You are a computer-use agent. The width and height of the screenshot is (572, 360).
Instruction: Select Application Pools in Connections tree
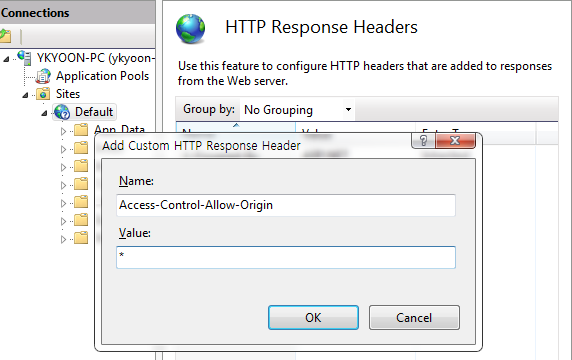103,76
